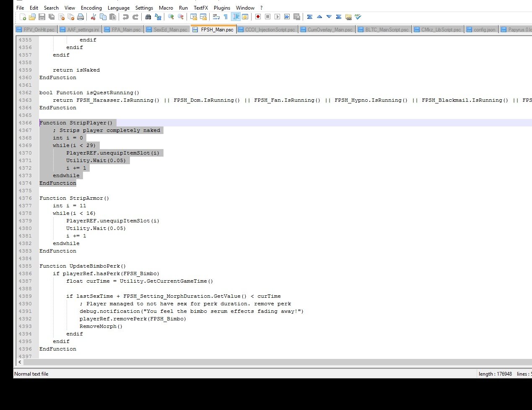This screenshot has height=410, width=532.
Task: Click the blue up triangle previous icon
Action: [319, 17]
